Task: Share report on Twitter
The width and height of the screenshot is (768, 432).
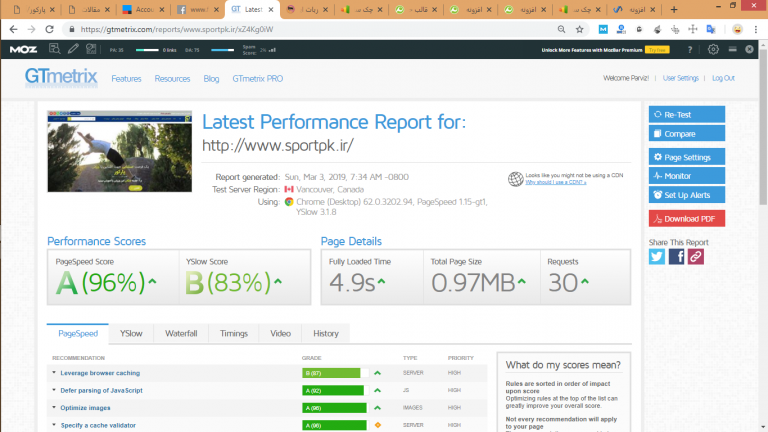Action: point(657,257)
